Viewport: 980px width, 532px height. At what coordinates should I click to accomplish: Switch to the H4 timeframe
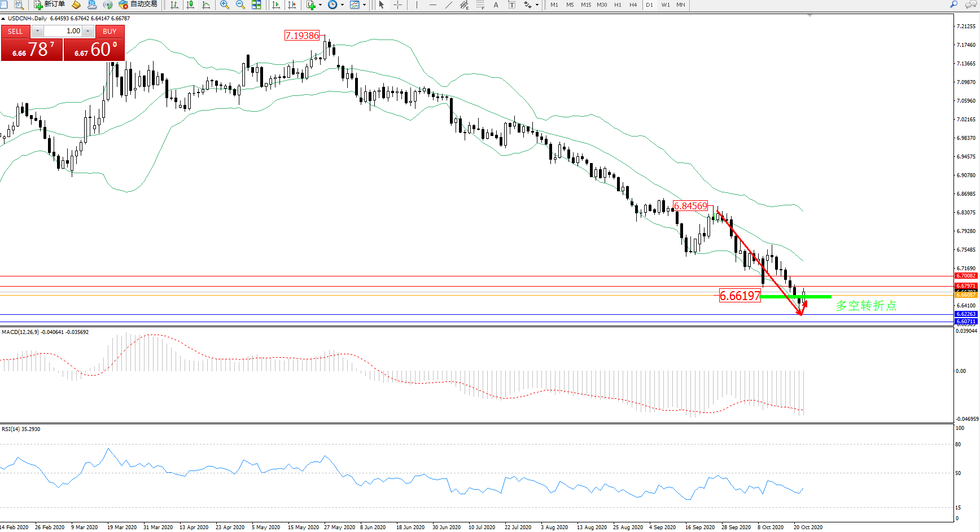(633, 5)
